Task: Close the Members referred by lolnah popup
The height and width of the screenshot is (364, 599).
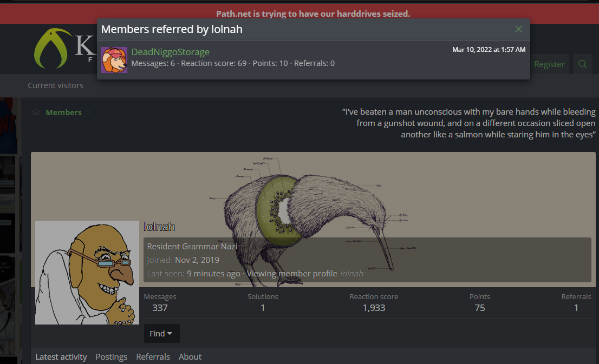Action: point(518,29)
